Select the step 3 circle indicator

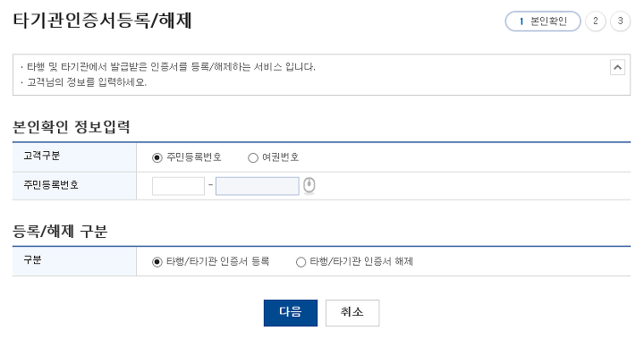click(x=620, y=21)
